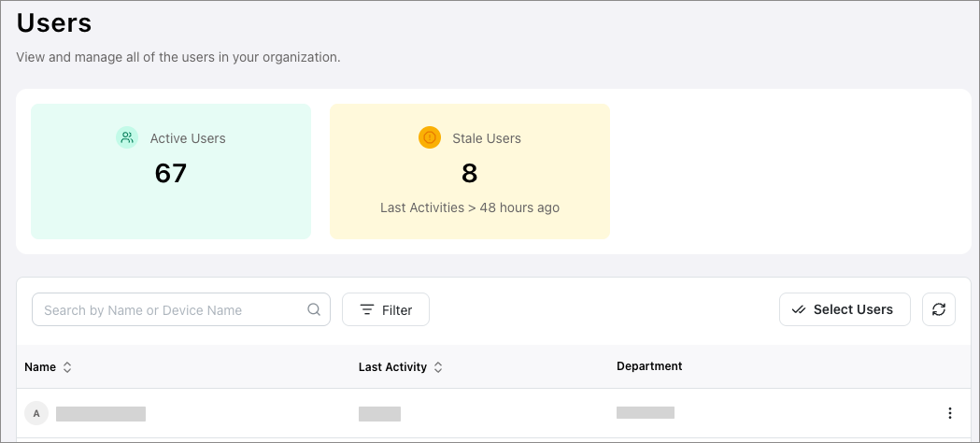Click the green Active Users people icon
Image resolution: width=980 pixels, height=443 pixels.
pyautogui.click(x=127, y=137)
